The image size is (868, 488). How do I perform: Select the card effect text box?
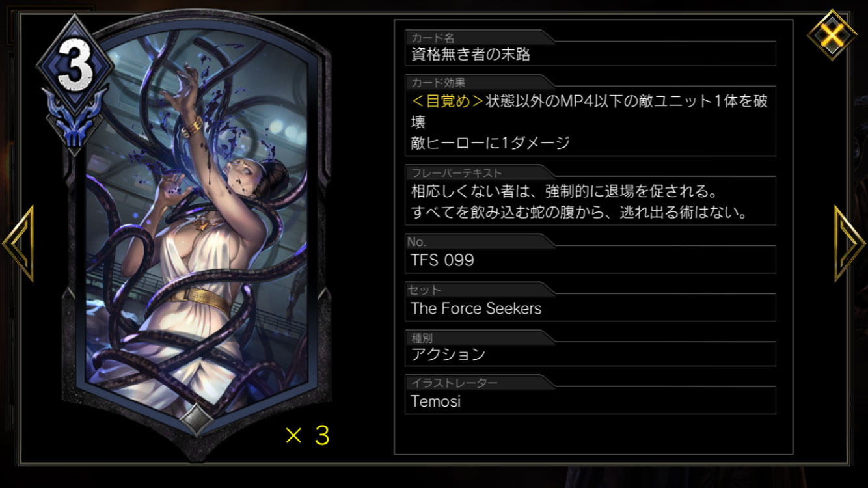tap(590, 121)
